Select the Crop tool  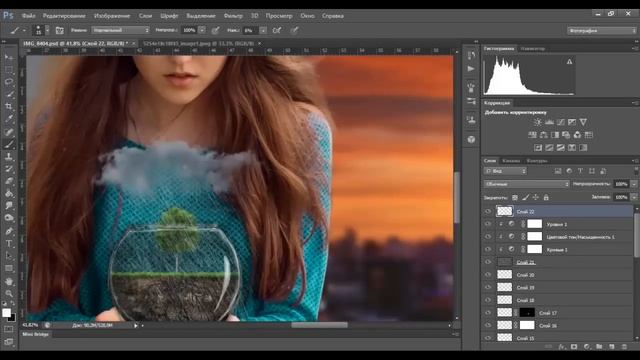point(9,107)
